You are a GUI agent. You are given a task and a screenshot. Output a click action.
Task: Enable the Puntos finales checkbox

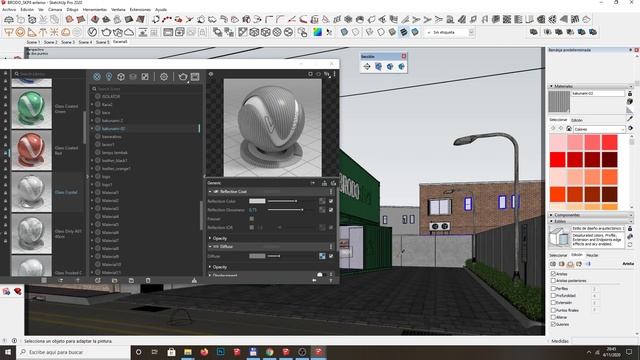tap(553, 310)
